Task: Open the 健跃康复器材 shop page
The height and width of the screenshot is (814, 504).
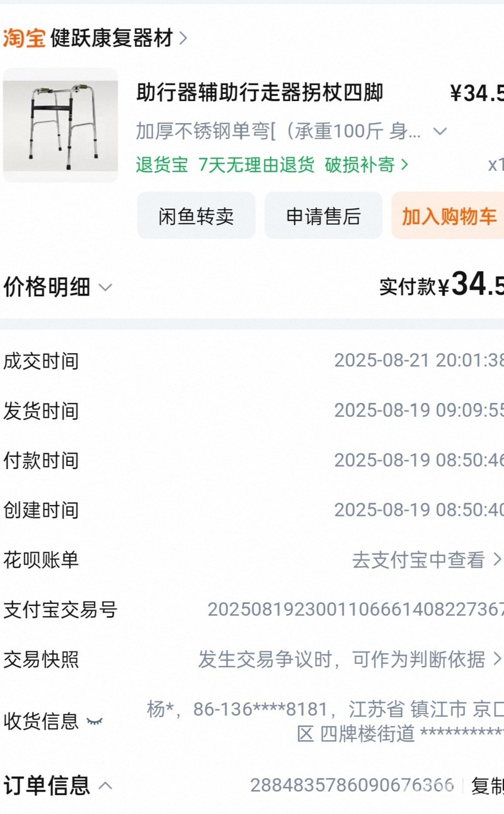Action: (112, 38)
